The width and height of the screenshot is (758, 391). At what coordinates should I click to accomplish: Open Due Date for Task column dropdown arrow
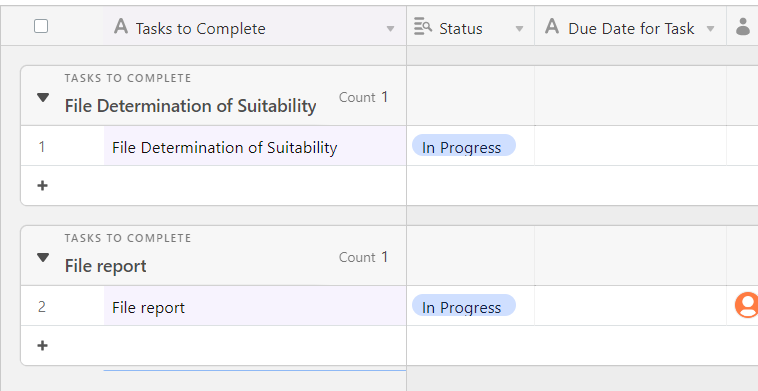pyautogui.click(x=711, y=29)
